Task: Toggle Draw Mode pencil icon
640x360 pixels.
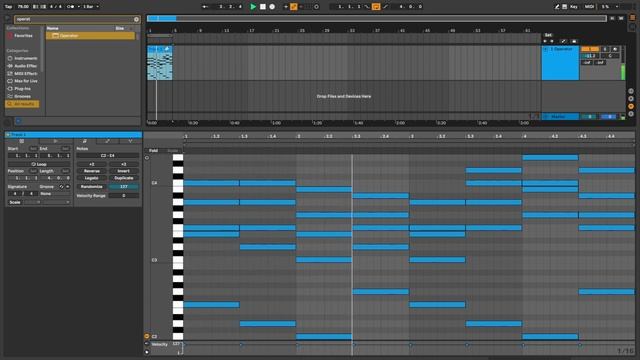Action: click(x=557, y=7)
